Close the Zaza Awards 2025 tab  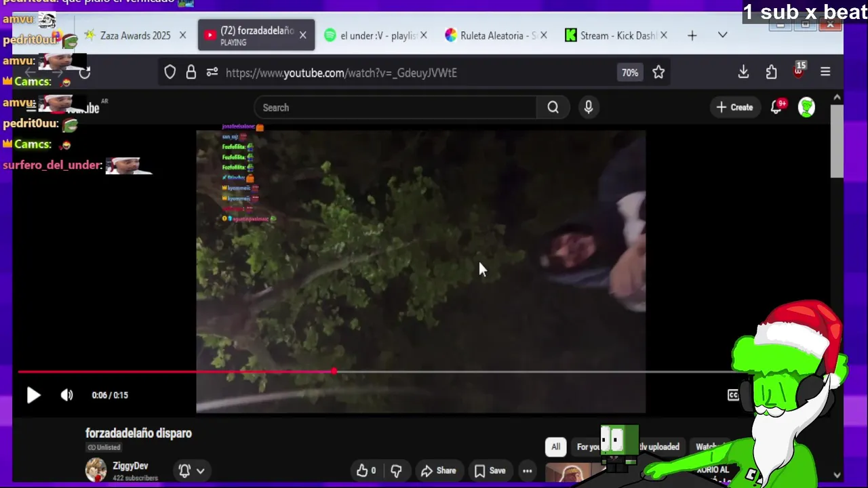pos(182,35)
